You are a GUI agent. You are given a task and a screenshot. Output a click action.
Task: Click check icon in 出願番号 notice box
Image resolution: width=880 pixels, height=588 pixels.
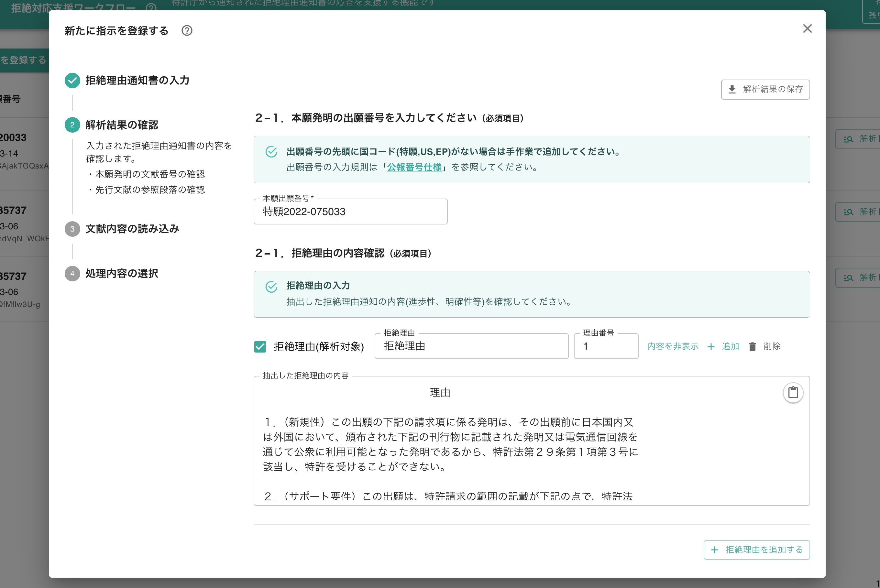(x=271, y=152)
